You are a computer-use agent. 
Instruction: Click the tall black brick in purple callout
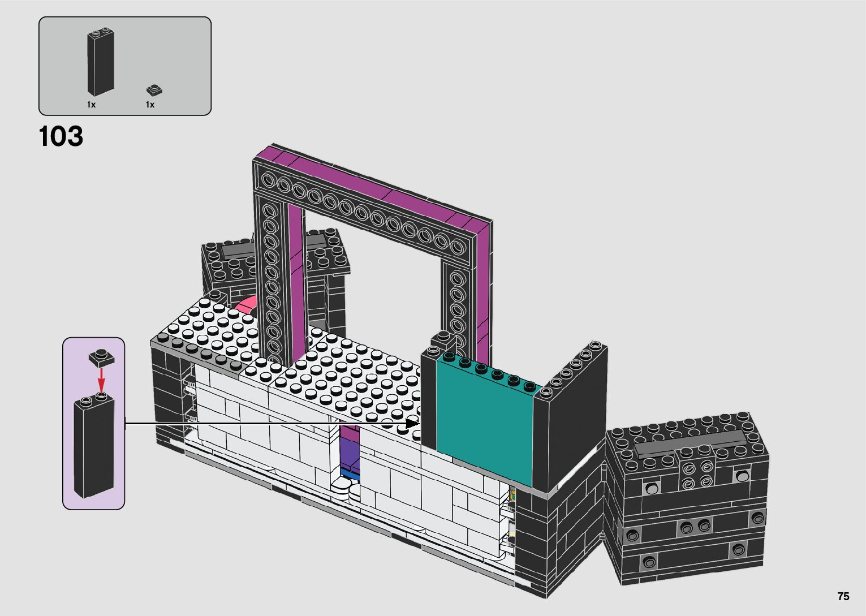[x=93, y=447]
